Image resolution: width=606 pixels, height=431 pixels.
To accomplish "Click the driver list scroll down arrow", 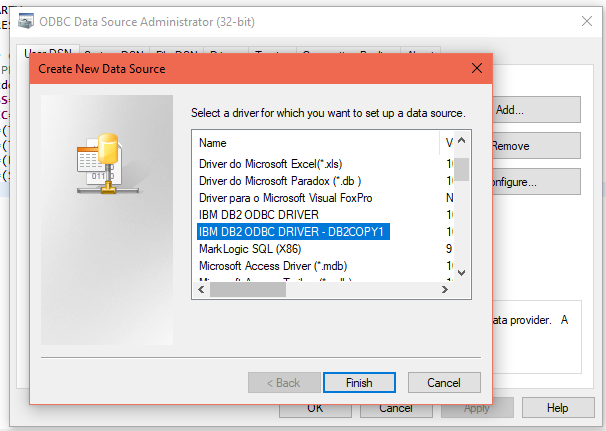I will (461, 273).
